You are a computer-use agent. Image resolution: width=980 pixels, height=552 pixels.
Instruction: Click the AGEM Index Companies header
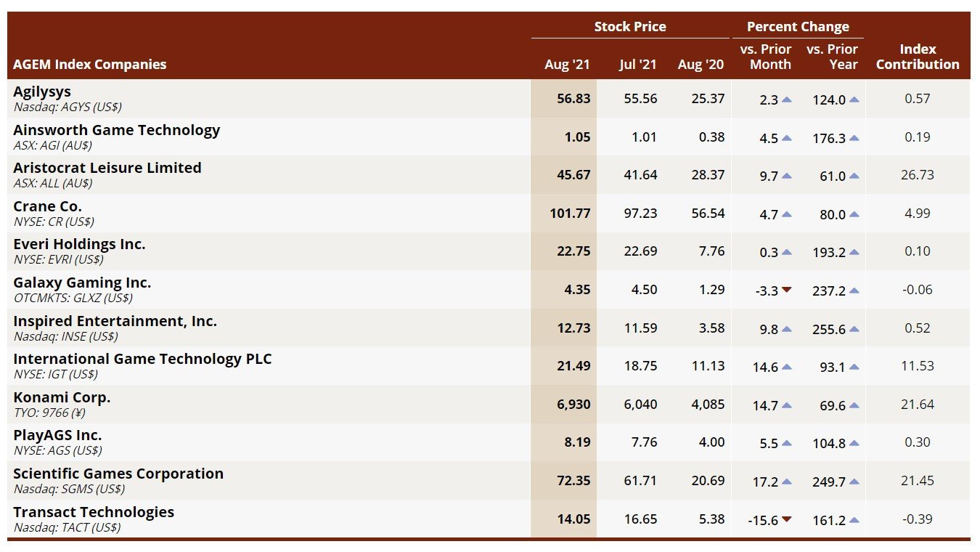(x=90, y=65)
